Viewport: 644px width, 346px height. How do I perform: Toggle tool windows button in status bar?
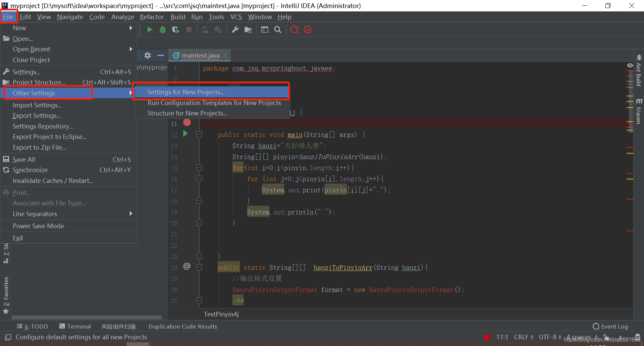[8, 337]
